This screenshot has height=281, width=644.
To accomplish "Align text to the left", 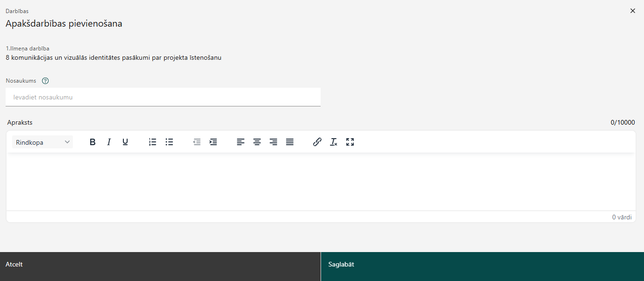I will (240, 142).
